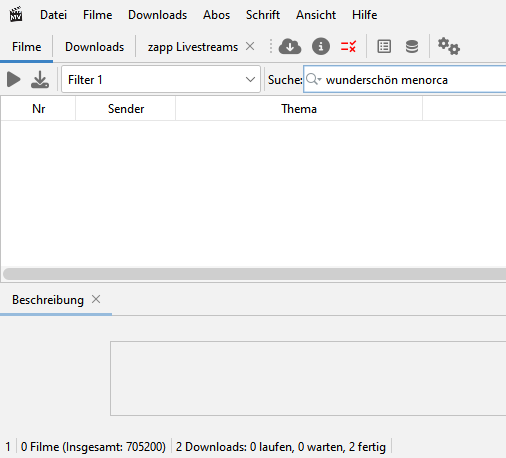This screenshot has width=506, height=458.
Task: Open the Datei menu
Action: (x=53, y=15)
